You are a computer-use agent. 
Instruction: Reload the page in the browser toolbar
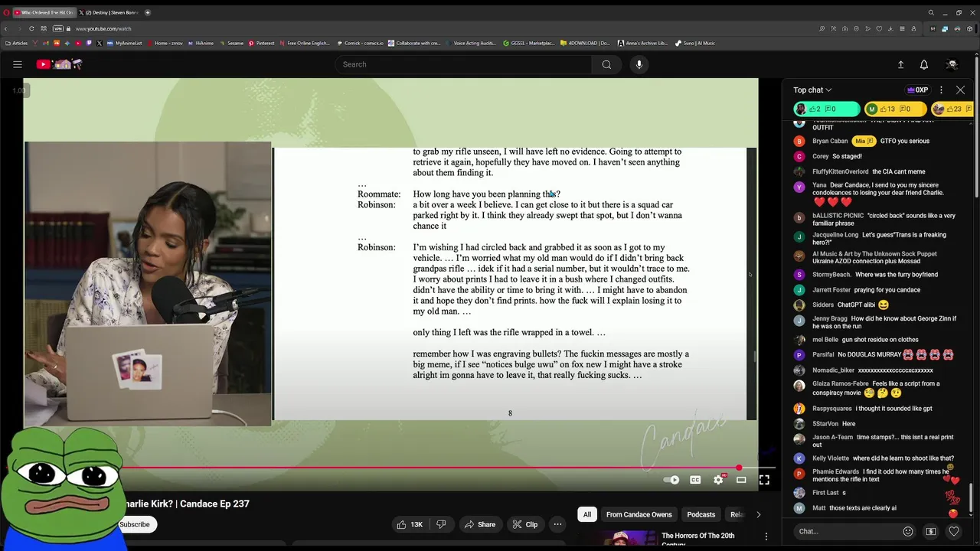click(31, 28)
